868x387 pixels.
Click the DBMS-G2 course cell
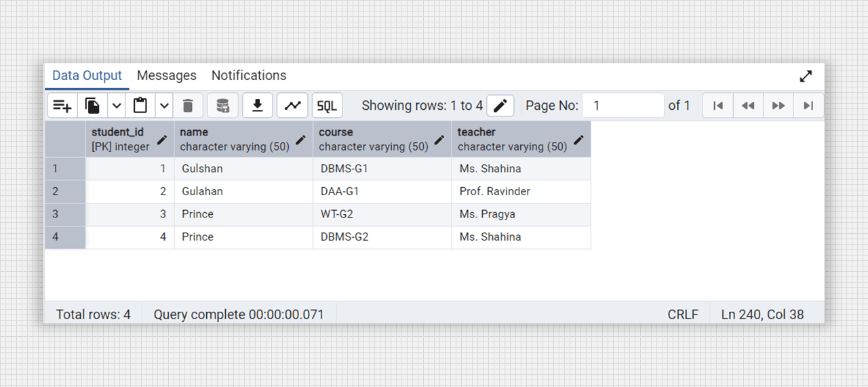382,237
